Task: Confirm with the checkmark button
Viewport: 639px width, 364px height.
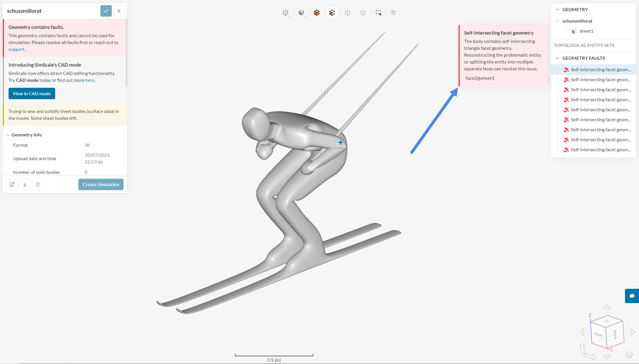Action: point(106,11)
